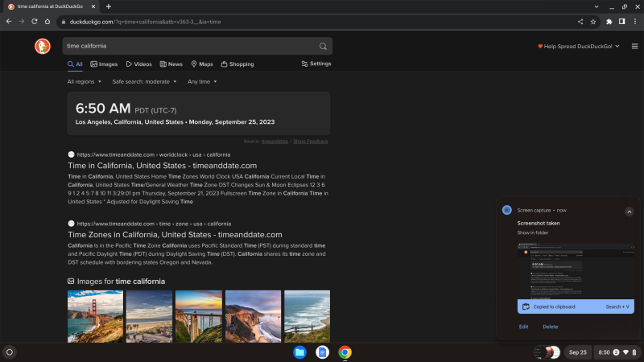Screen dimensions: 644x362
Task: Click Edit on the screenshot notification
Action: [523, 327]
